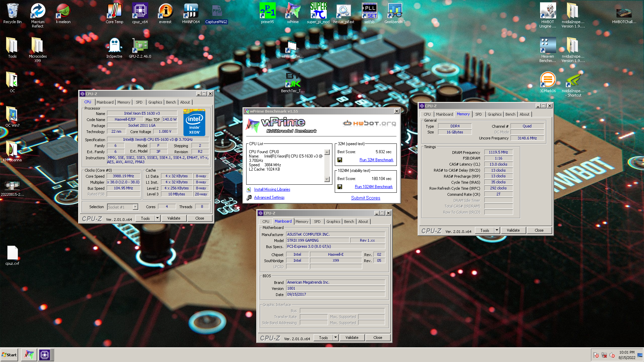Image resolution: width=644 pixels, height=362 pixels.
Task: Switch to Mainboard tab in left CPU-Z window
Action: [105, 102]
